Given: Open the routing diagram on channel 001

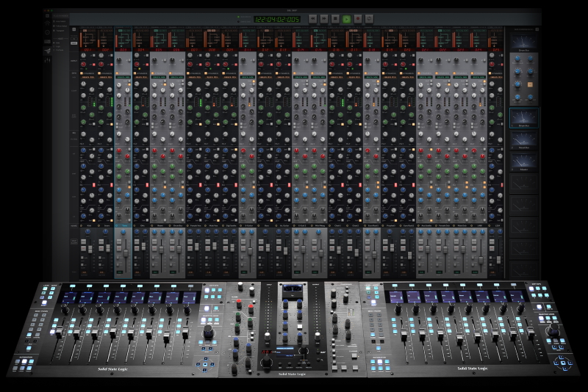Looking at the screenshot, I should [89, 38].
